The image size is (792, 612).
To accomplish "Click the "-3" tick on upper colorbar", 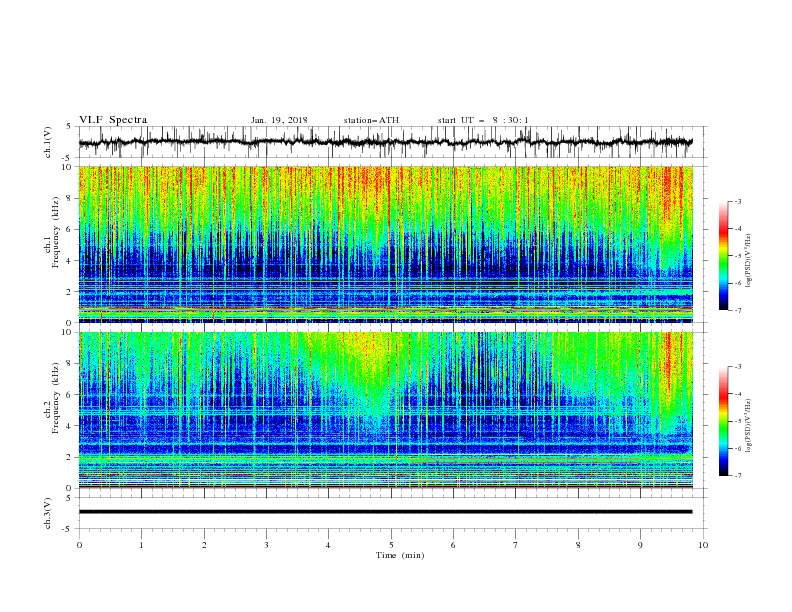I will pyautogui.click(x=738, y=201).
